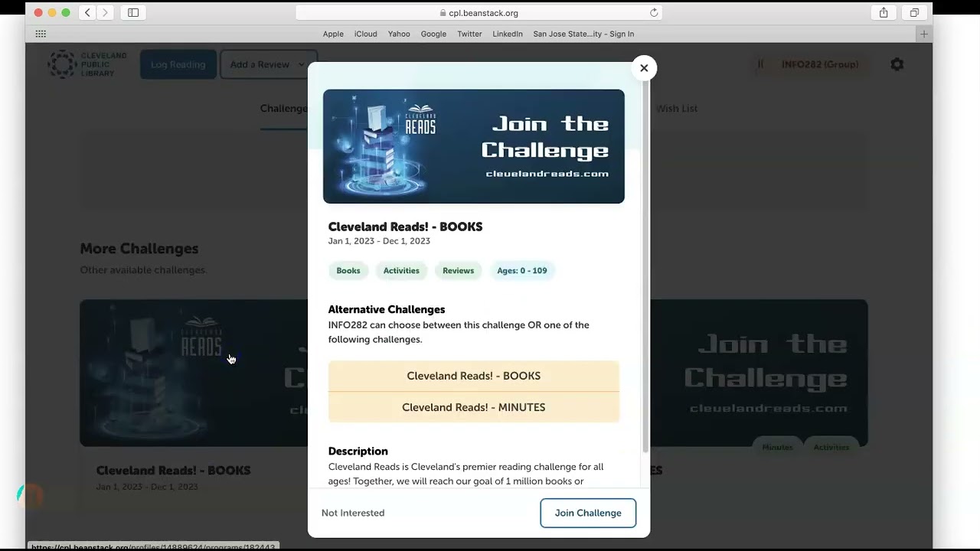This screenshot has width=980, height=551.
Task: Click the green fullscreen window button
Action: pos(66,13)
